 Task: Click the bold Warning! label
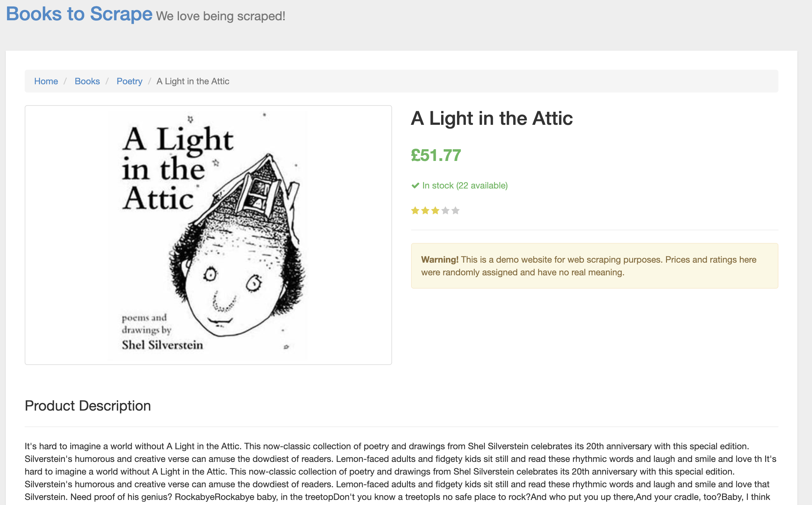(x=439, y=259)
